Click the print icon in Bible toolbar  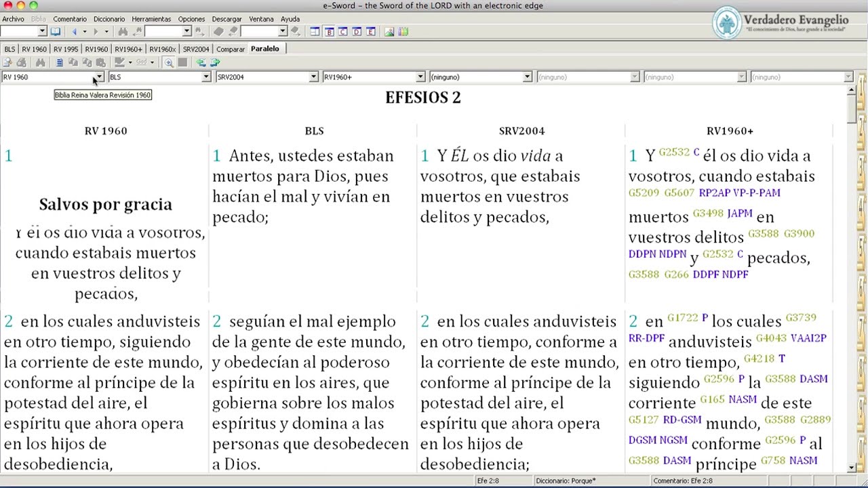[x=21, y=62]
